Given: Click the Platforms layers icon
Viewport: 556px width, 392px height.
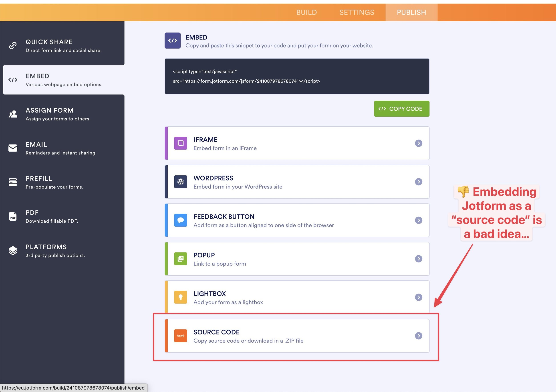Looking at the screenshot, I should 13,250.
